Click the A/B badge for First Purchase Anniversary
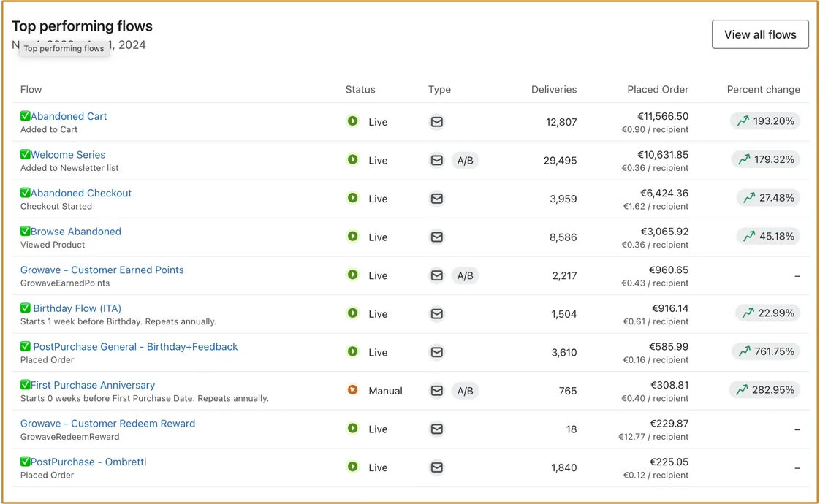The width and height of the screenshot is (820, 504). click(465, 391)
